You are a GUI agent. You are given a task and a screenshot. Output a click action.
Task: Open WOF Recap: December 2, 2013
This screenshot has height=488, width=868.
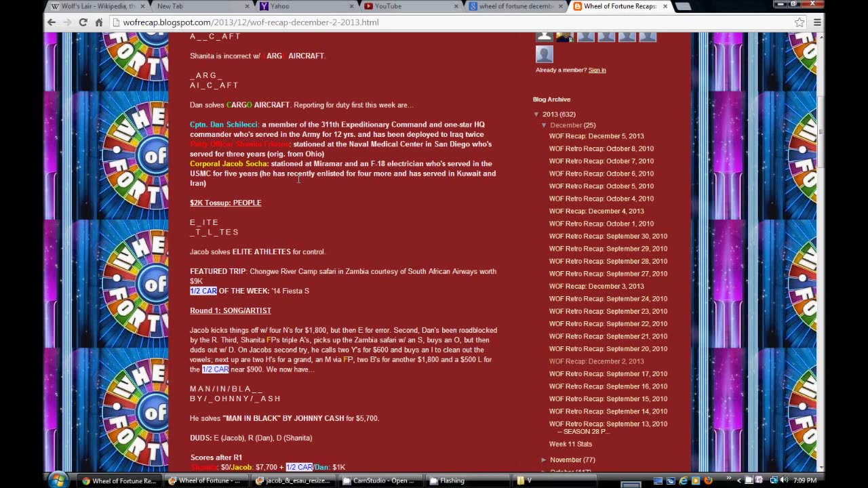point(597,362)
